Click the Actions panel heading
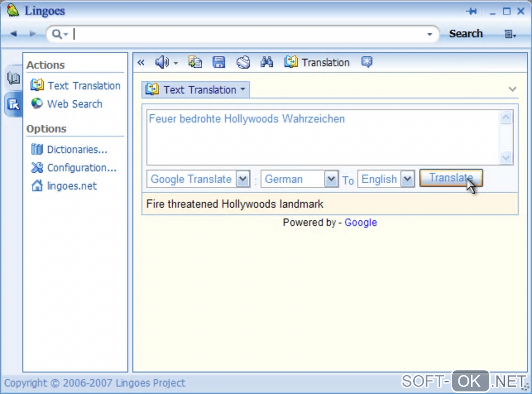This screenshot has width=532, height=394. pos(45,65)
